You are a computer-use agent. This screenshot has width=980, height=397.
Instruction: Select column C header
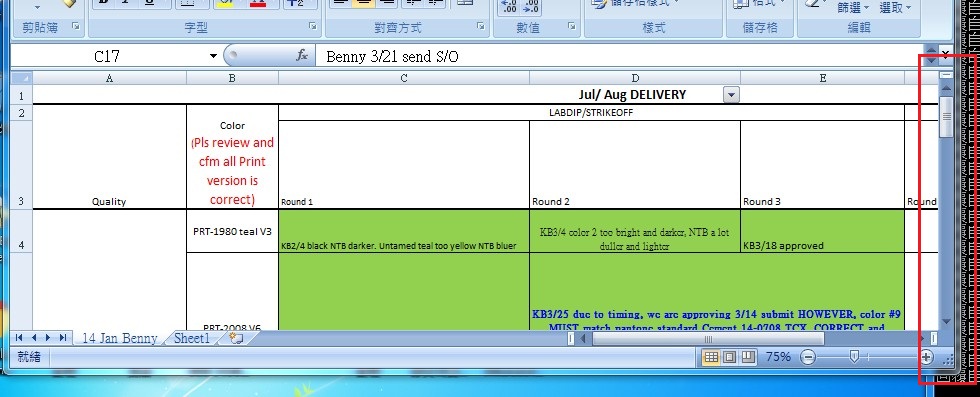coord(404,78)
